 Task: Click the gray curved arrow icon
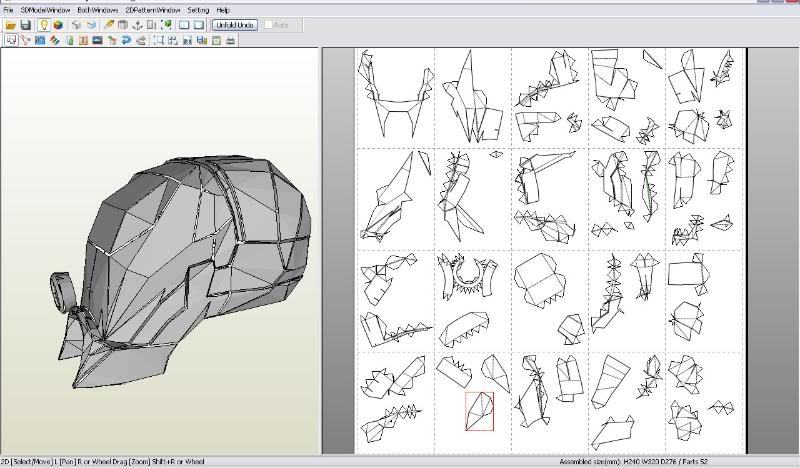click(x=141, y=40)
